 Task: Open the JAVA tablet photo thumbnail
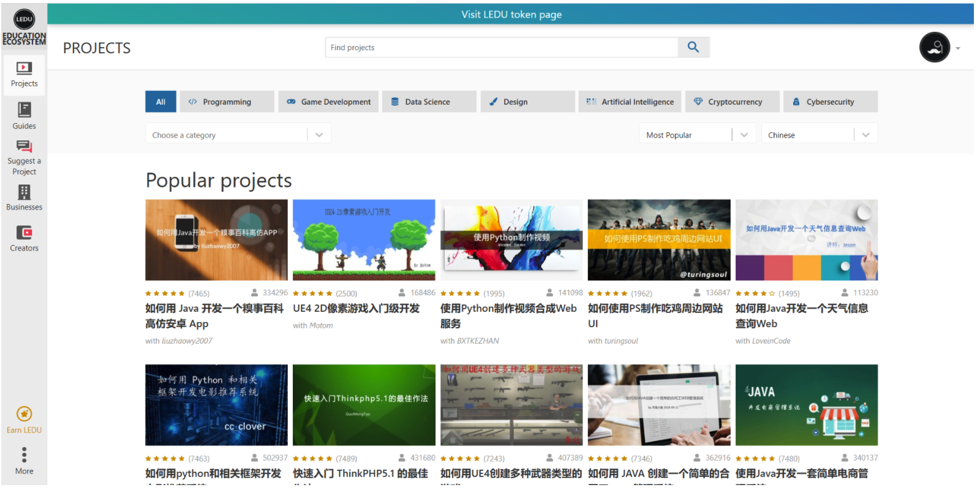click(x=659, y=405)
